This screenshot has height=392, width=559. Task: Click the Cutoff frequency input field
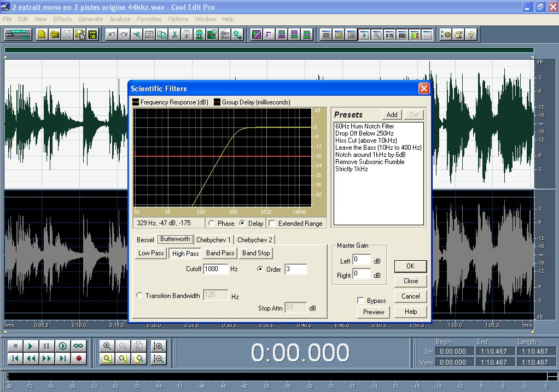216,269
